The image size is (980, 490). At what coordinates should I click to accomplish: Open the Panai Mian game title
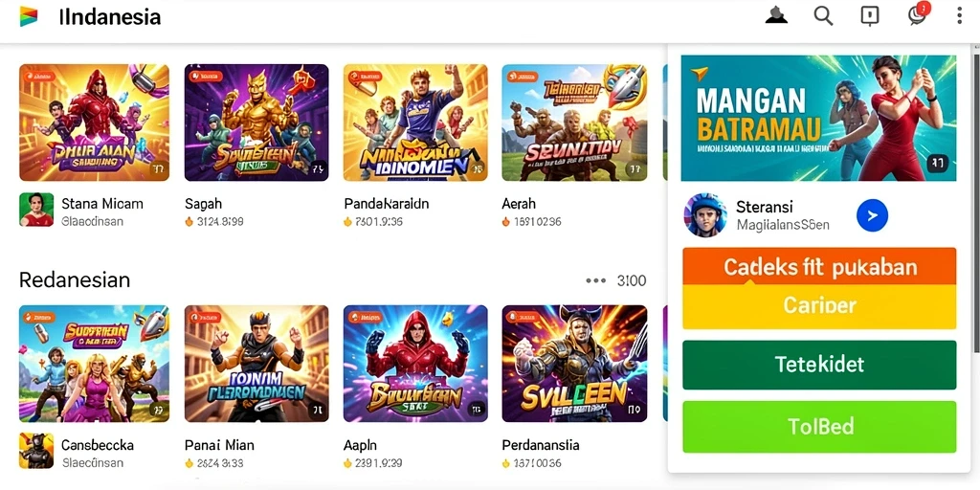coord(219,445)
